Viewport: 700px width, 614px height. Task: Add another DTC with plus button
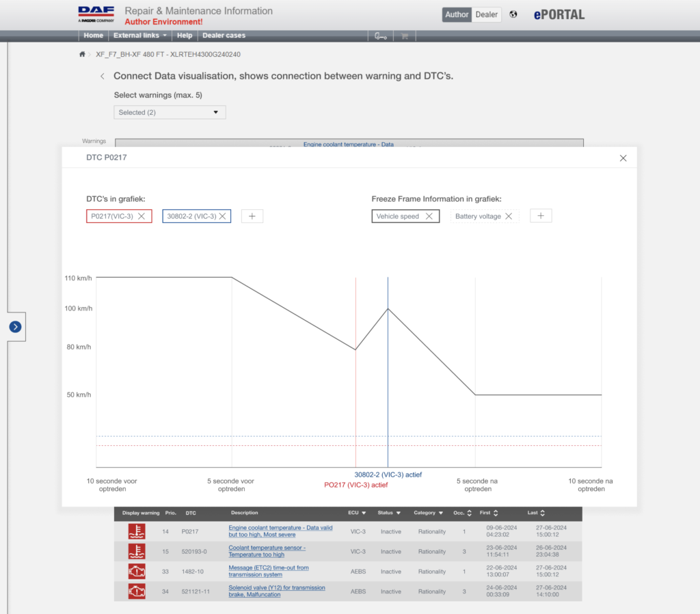click(x=252, y=216)
